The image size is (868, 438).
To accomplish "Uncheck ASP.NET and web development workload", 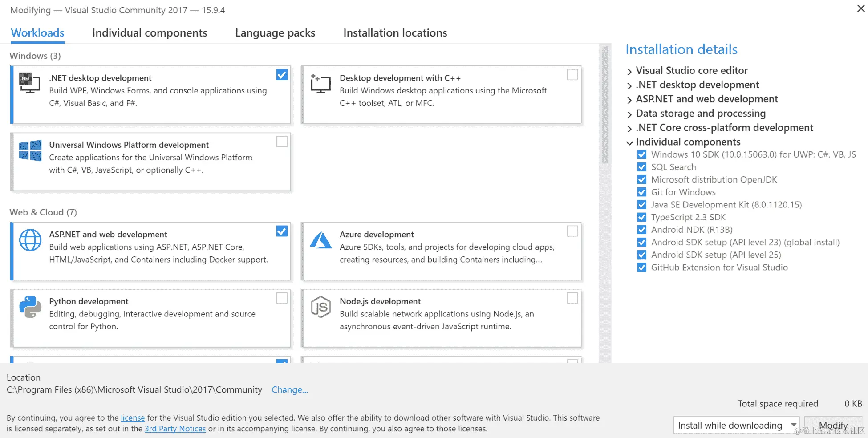I will tap(282, 231).
